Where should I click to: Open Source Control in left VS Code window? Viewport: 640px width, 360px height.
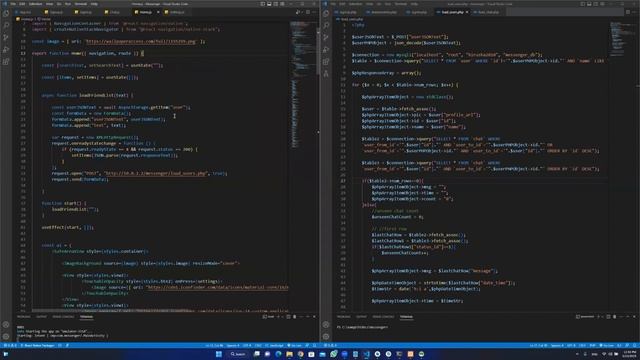pyautogui.click(x=6, y=38)
